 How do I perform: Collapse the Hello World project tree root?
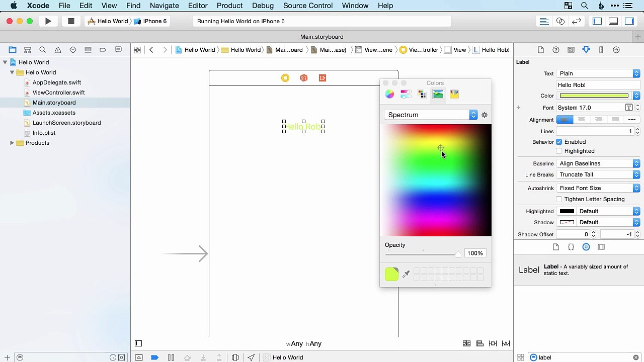click(5, 62)
